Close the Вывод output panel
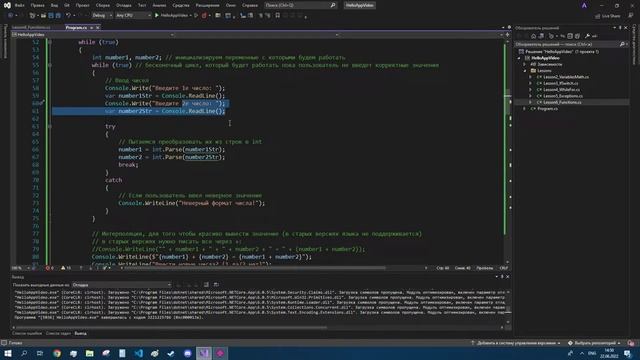Image resolution: width=640 pixels, height=360 pixels. pos(507,277)
